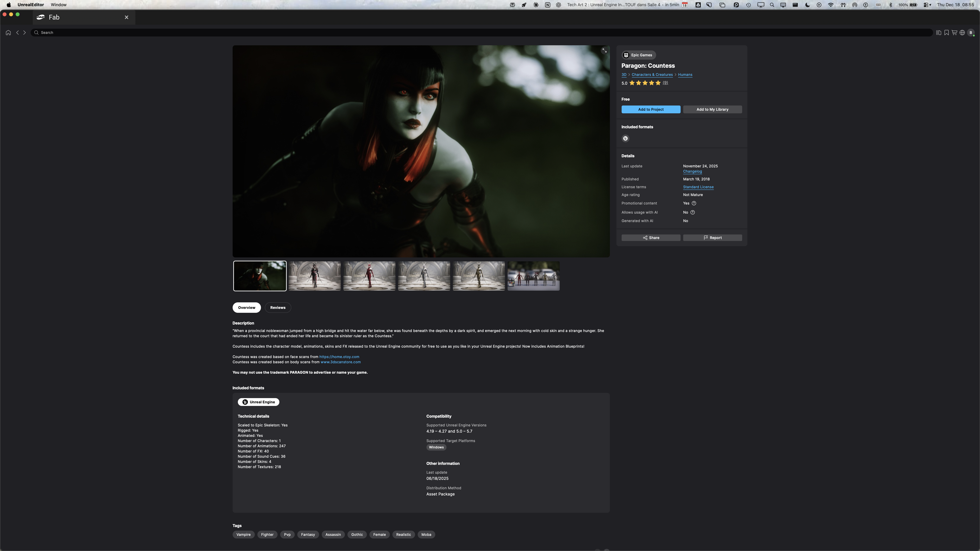Navigate back with the left arrow
The image size is (980, 551).
17,33
